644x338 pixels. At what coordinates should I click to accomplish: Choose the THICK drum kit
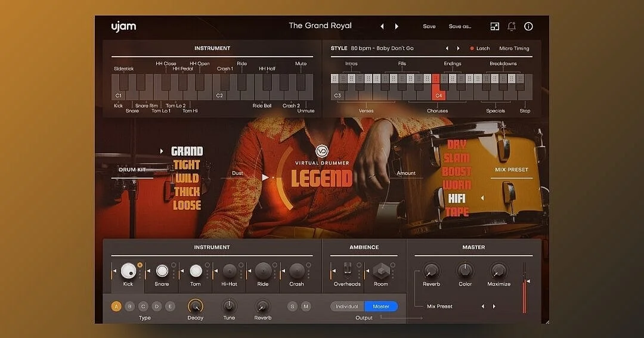point(187,192)
